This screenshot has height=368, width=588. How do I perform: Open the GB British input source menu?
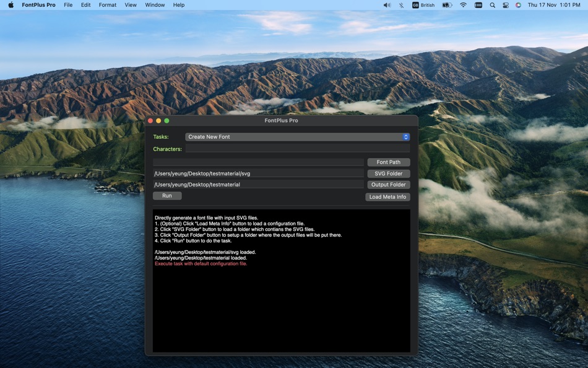pos(423,5)
